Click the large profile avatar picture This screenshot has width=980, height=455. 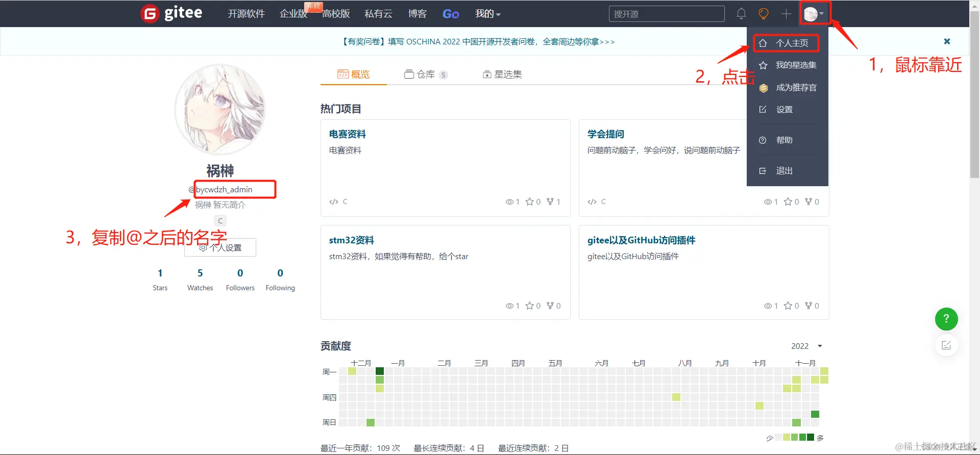click(x=220, y=110)
